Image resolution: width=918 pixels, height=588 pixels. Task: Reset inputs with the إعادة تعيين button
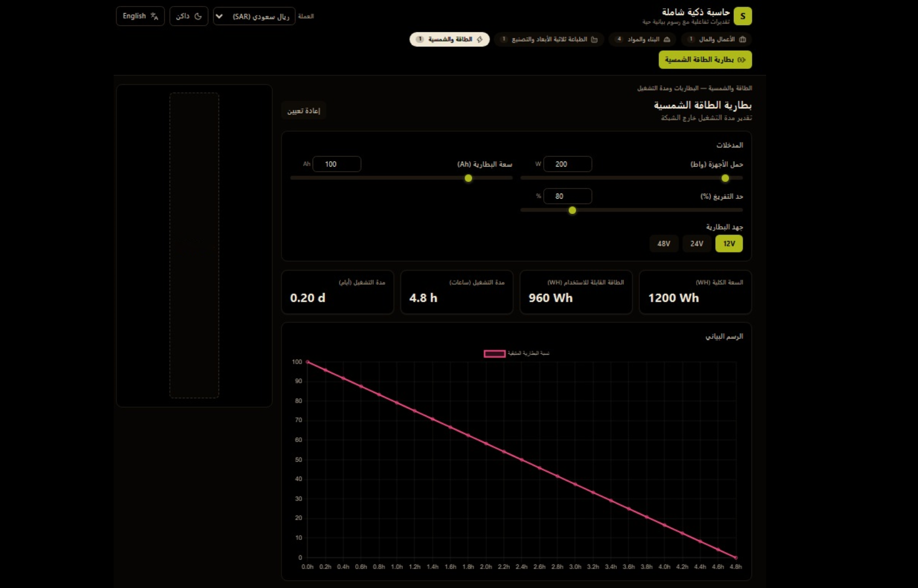coord(304,111)
